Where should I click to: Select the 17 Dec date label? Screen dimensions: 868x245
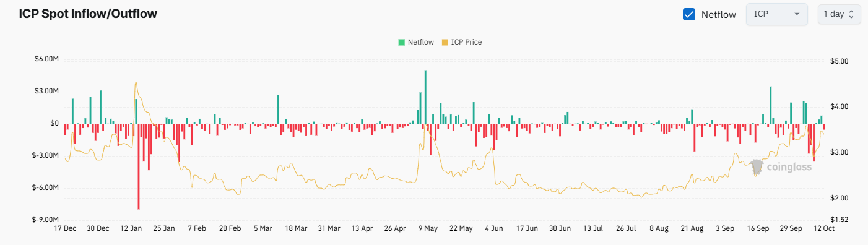pos(65,228)
